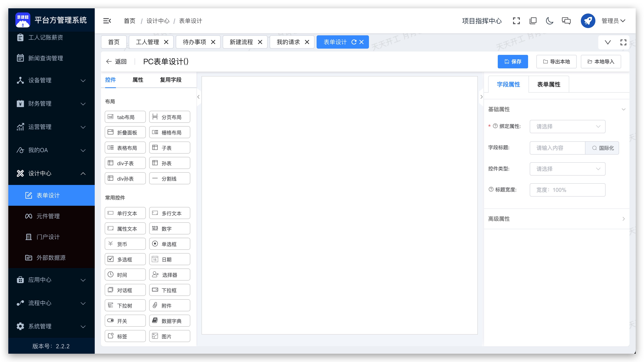
Task: Add a 下拉框 dropdown control
Action: coord(170,290)
